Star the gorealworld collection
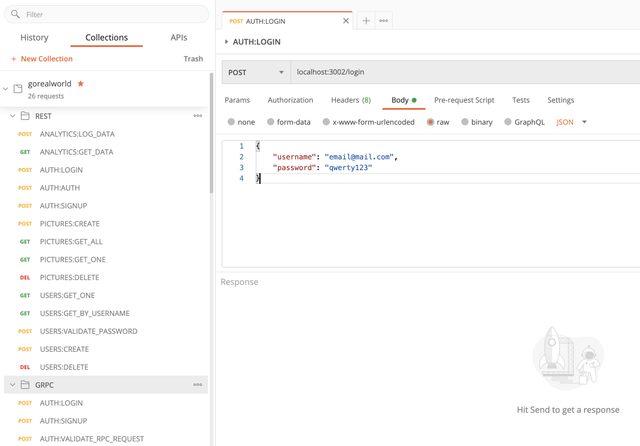The width and height of the screenshot is (640, 446). (81, 83)
